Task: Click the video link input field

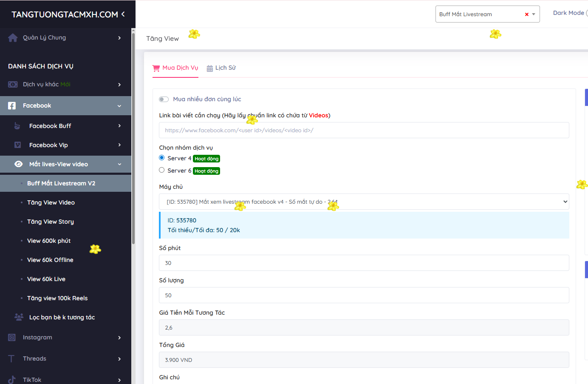Action: tap(364, 130)
